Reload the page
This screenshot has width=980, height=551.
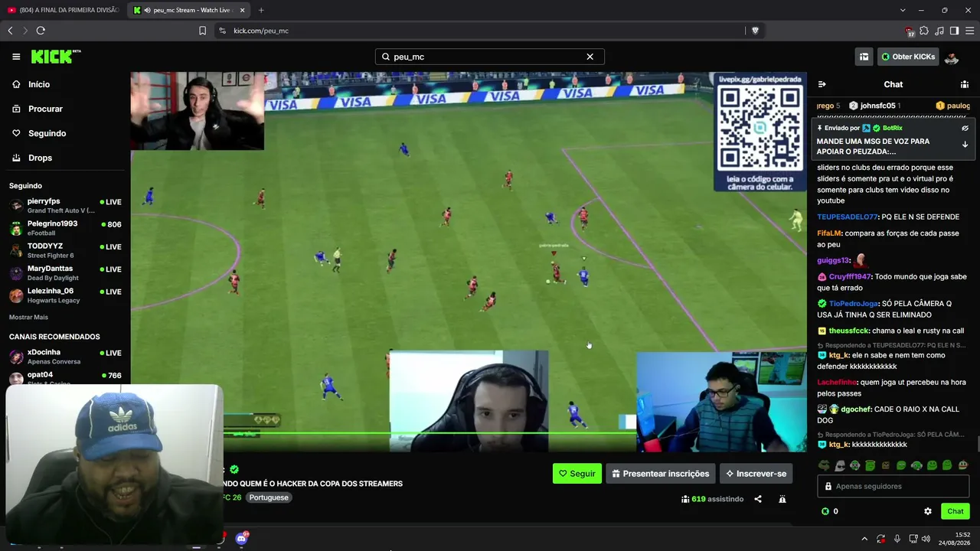(41, 31)
